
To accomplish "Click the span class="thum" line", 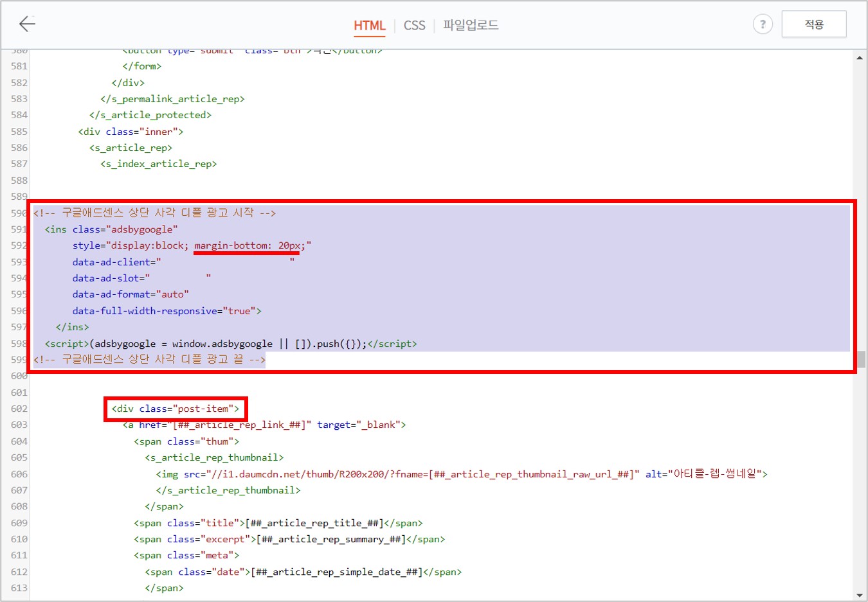I will (186, 441).
